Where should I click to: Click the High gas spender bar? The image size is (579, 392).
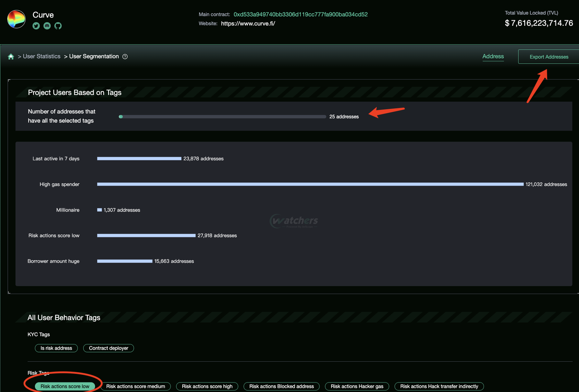tap(310, 184)
